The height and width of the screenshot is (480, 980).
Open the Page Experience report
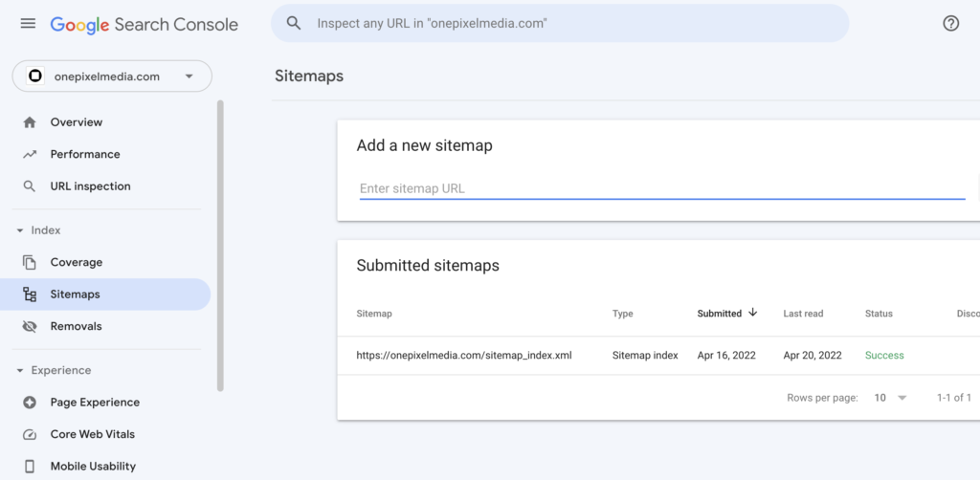click(x=105, y=403)
